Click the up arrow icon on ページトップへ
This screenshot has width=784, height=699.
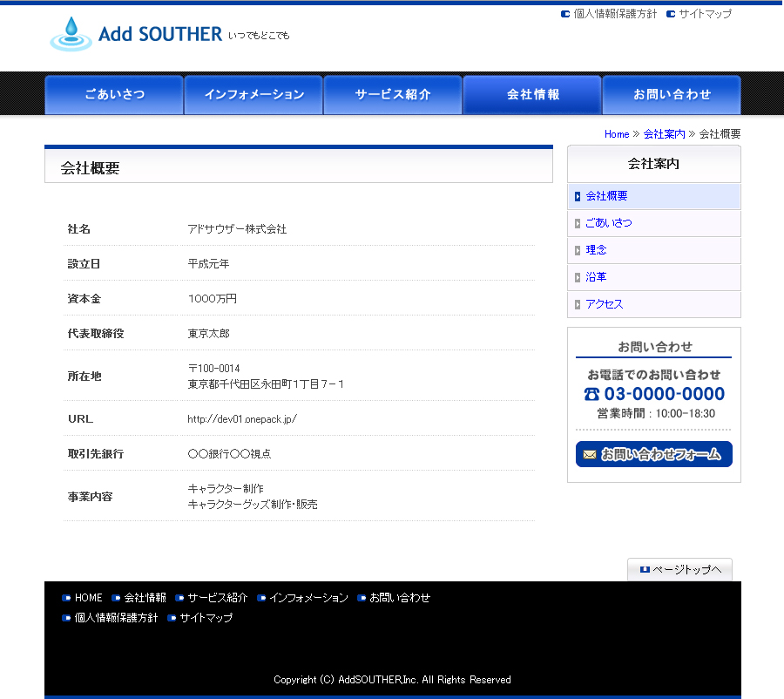click(x=645, y=570)
